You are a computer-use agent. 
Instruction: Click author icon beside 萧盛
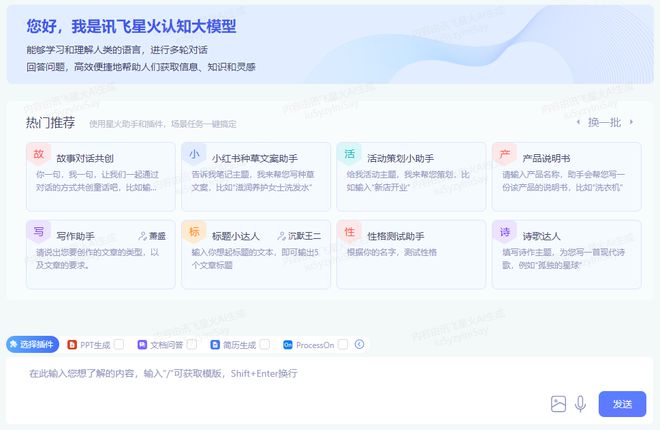point(142,236)
